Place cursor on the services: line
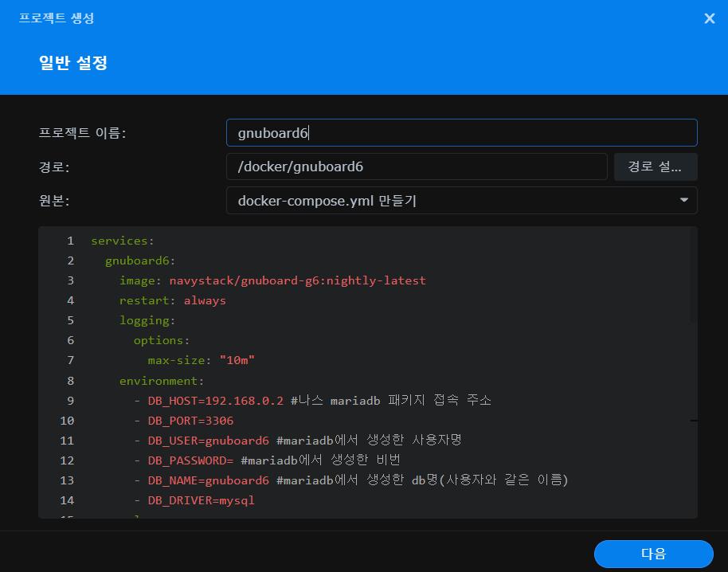Viewport: 728px width, 572px height. tap(123, 241)
